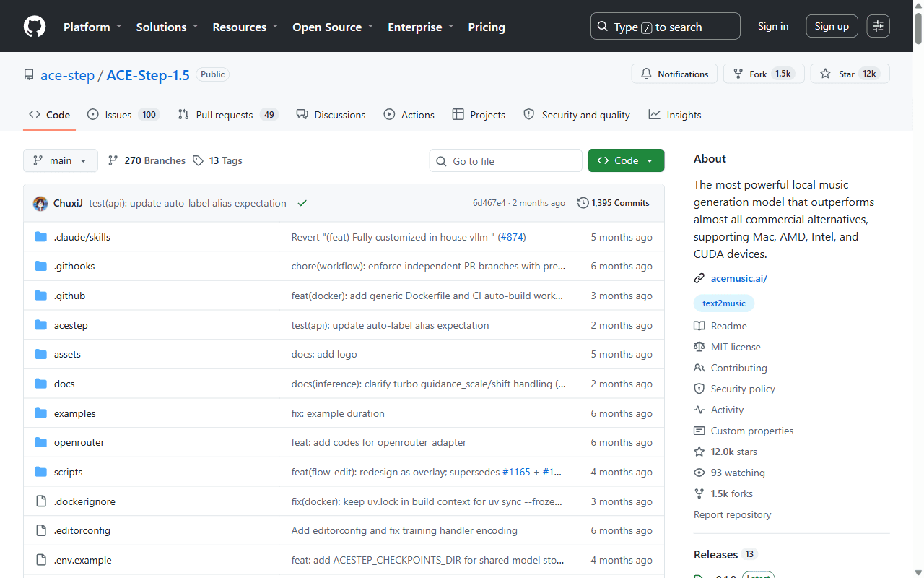Click the folder icon for .claude/skills

tap(41, 237)
